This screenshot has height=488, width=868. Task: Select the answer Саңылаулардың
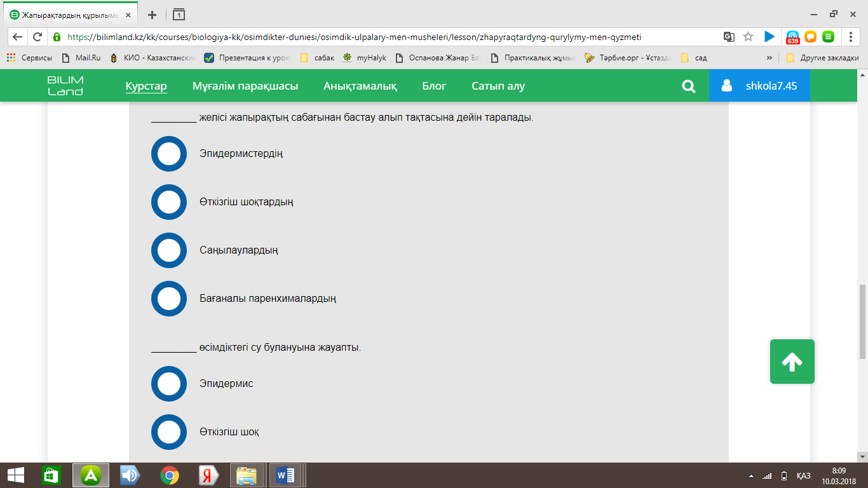pyautogui.click(x=169, y=250)
